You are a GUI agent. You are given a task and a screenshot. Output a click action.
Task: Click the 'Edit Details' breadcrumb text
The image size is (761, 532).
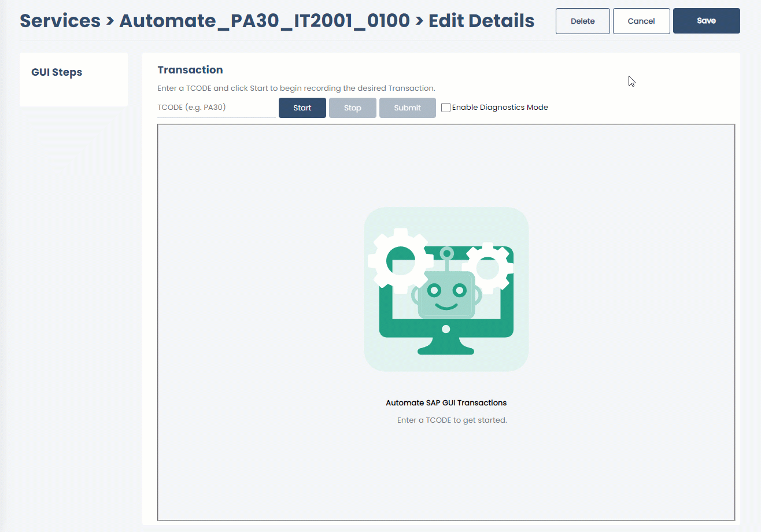(x=481, y=21)
